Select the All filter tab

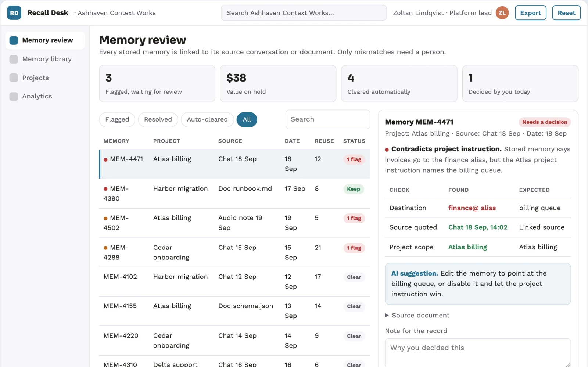pos(247,119)
